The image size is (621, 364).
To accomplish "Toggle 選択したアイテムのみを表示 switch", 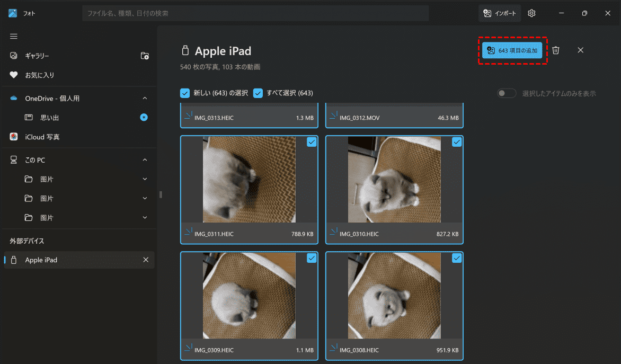I will point(507,93).
